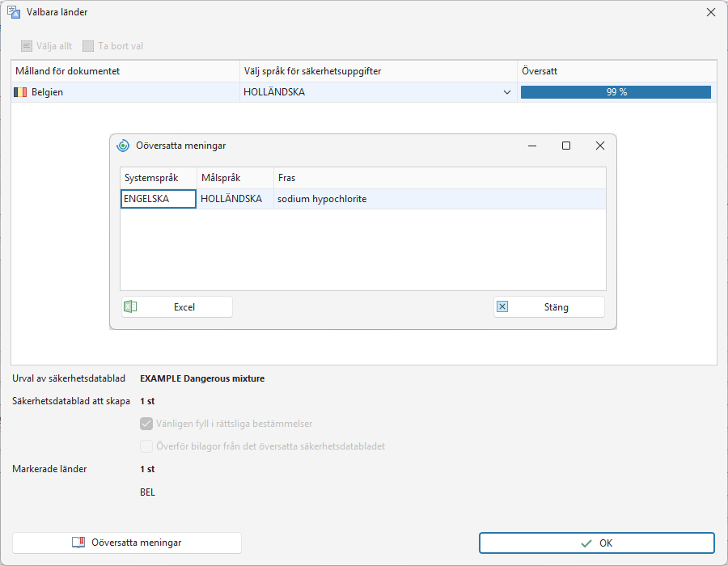Viewport: 728px width, 566px height.
Task: Click the Översatt column header
Action: point(617,71)
